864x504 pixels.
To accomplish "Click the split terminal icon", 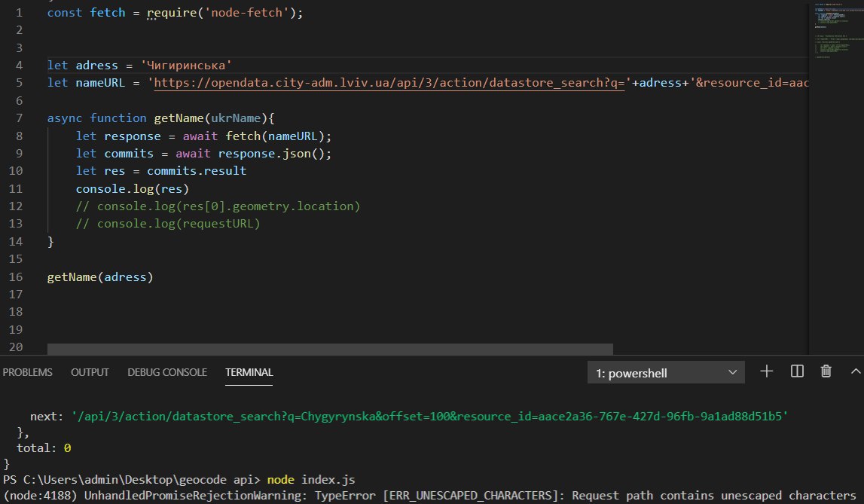I will point(797,371).
